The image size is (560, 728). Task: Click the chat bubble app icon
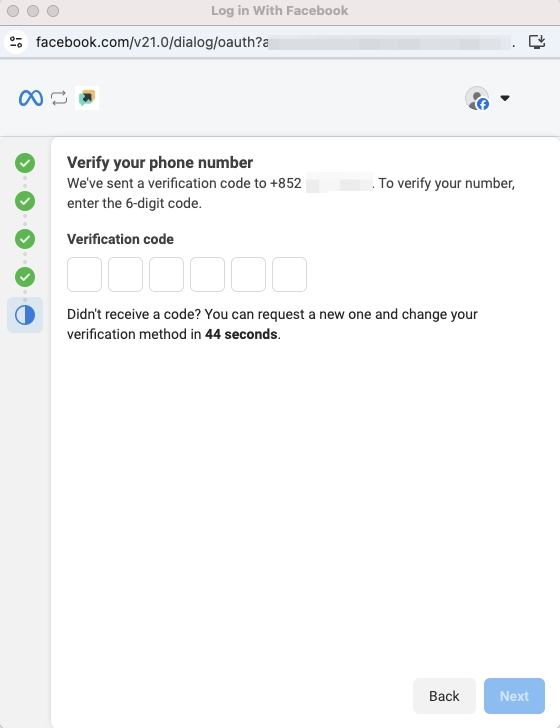tap(87, 98)
